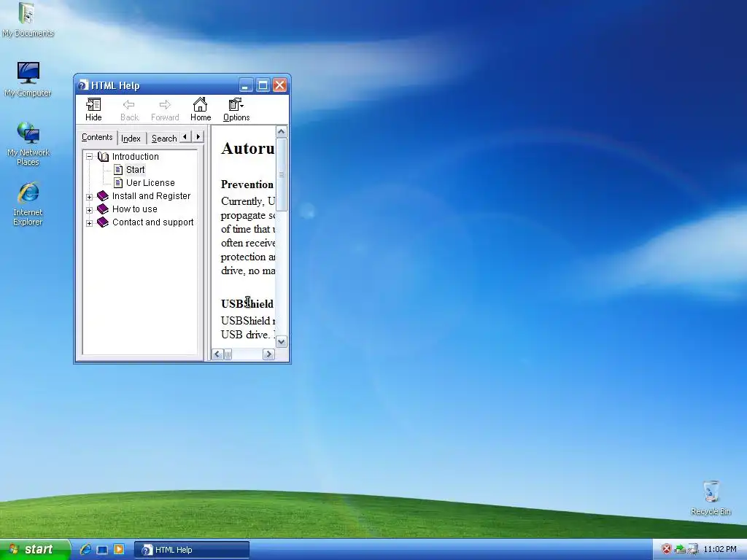The image size is (747, 560).
Task: Click the horizontal scroll right arrow
Action: (x=268, y=354)
